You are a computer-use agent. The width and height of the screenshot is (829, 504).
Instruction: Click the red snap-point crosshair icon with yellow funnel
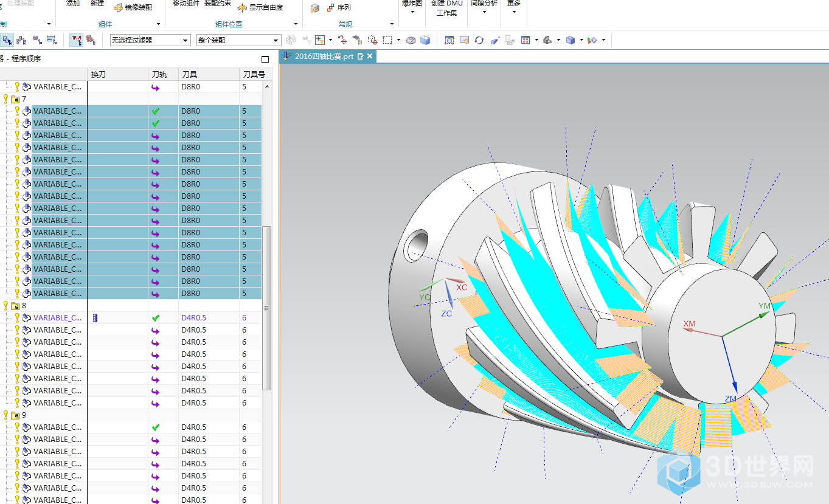(x=320, y=40)
